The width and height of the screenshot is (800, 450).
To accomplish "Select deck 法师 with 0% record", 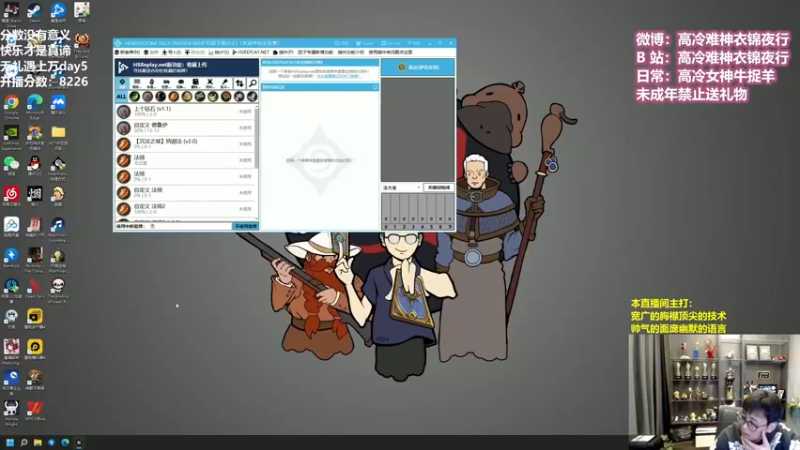I will pos(185,177).
